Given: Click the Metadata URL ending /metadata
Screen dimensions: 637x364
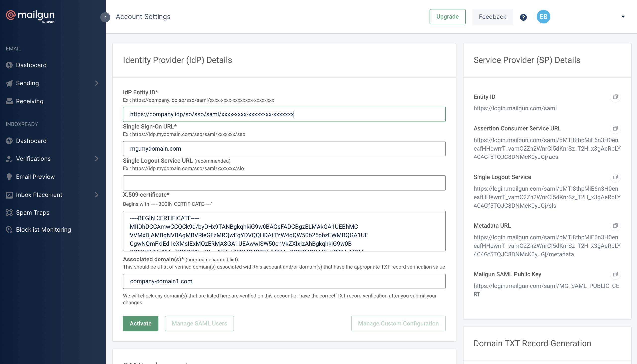Looking at the screenshot, I should pyautogui.click(x=547, y=246).
